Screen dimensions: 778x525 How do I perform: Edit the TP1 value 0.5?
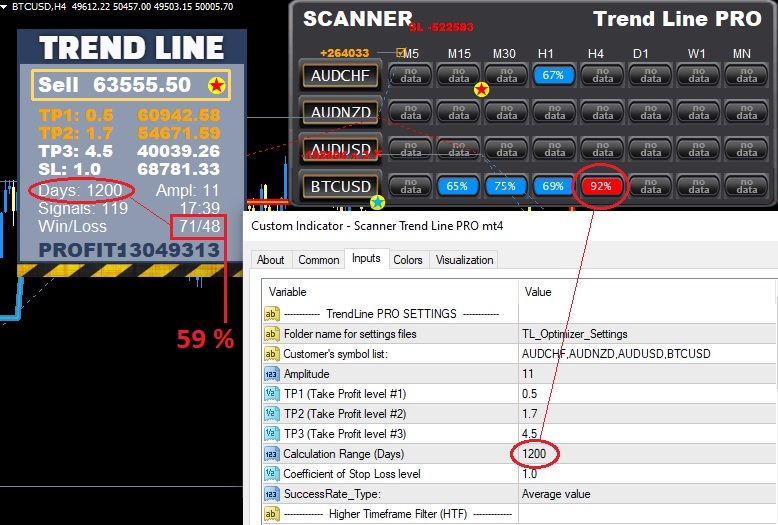[x=647, y=394]
